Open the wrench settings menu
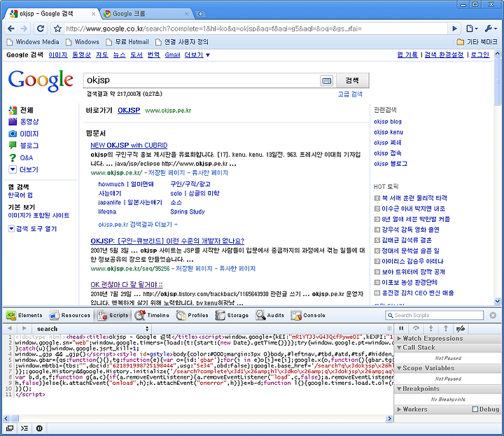Viewport: 504px width, 436px height. point(491,29)
